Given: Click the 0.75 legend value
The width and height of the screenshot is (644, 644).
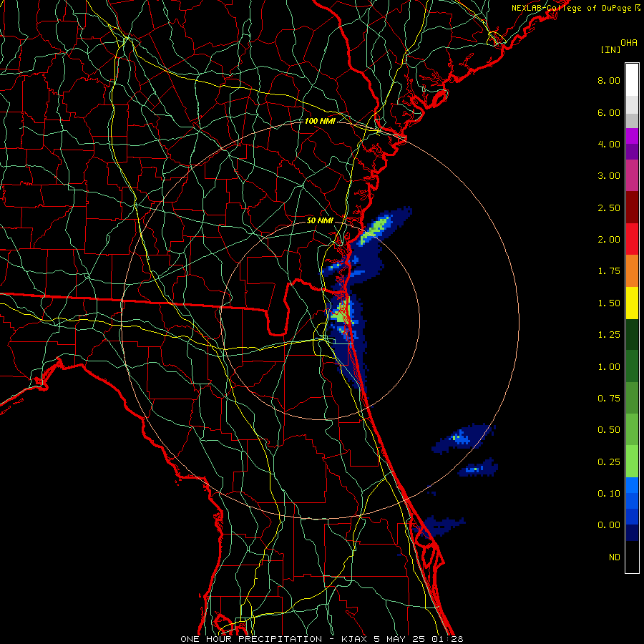Looking at the screenshot, I should click(609, 399).
